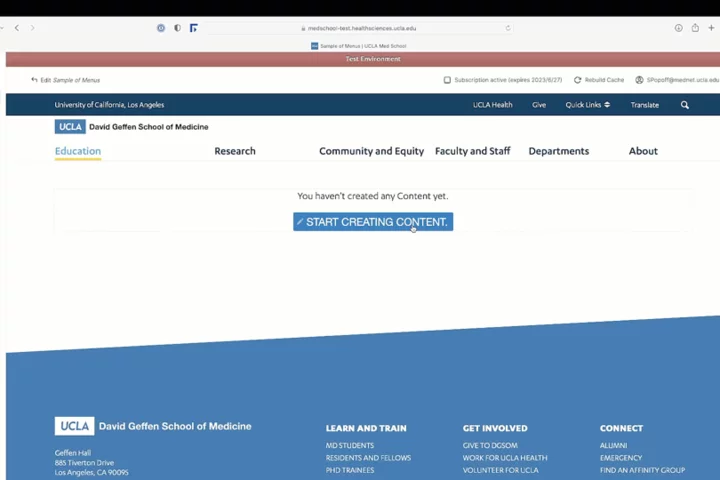Select the Sample of Menus browser tab
Viewport: 720px width, 480px height.
[359, 46]
